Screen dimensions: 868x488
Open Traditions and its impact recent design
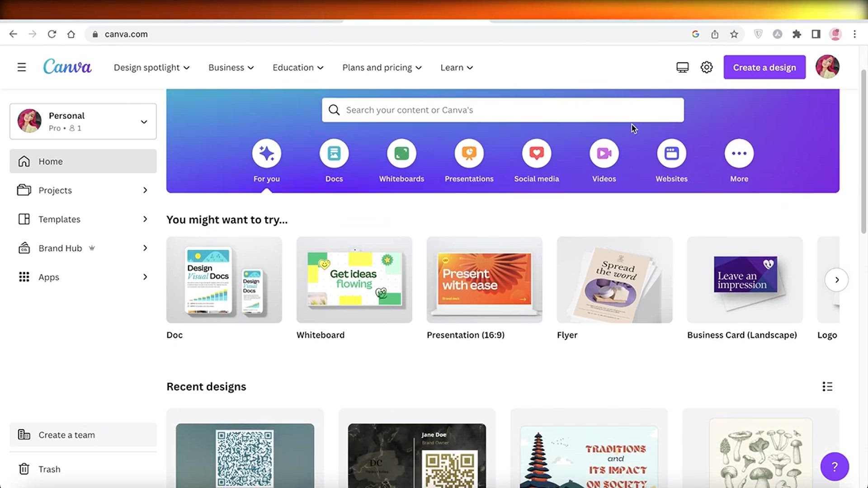click(x=589, y=448)
